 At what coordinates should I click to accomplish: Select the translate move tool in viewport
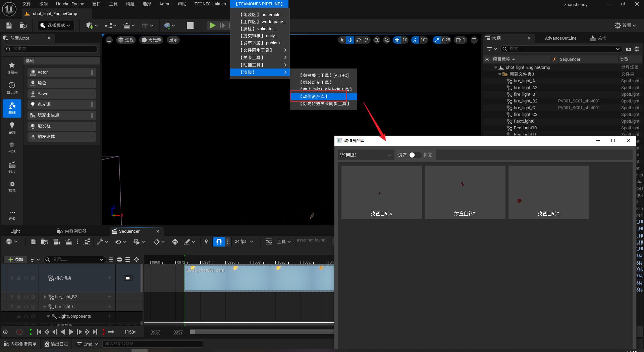(350, 40)
